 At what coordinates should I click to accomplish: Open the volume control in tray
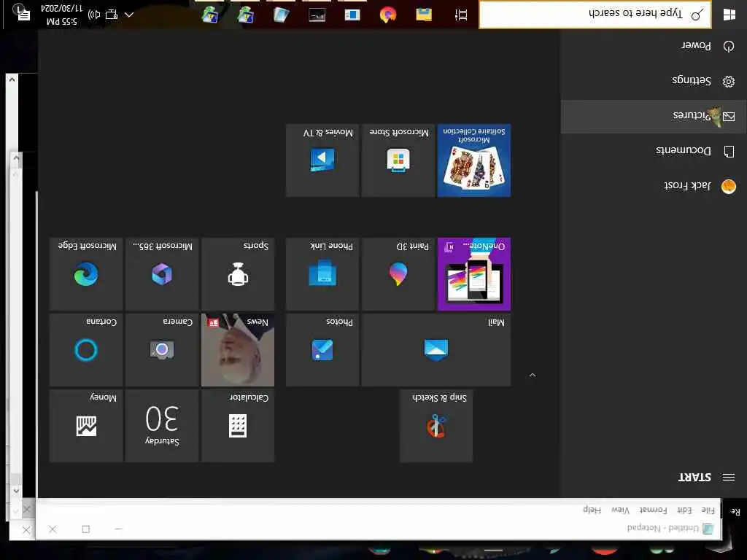point(94,15)
